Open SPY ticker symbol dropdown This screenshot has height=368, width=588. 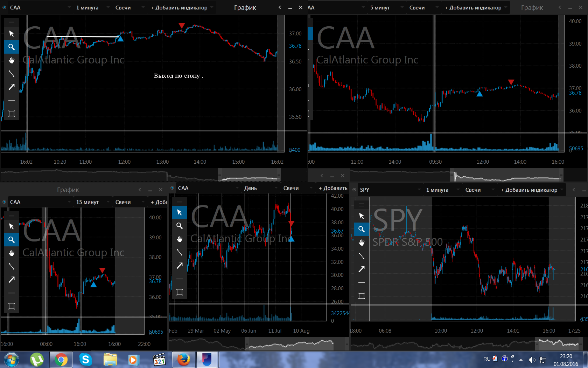click(x=390, y=190)
